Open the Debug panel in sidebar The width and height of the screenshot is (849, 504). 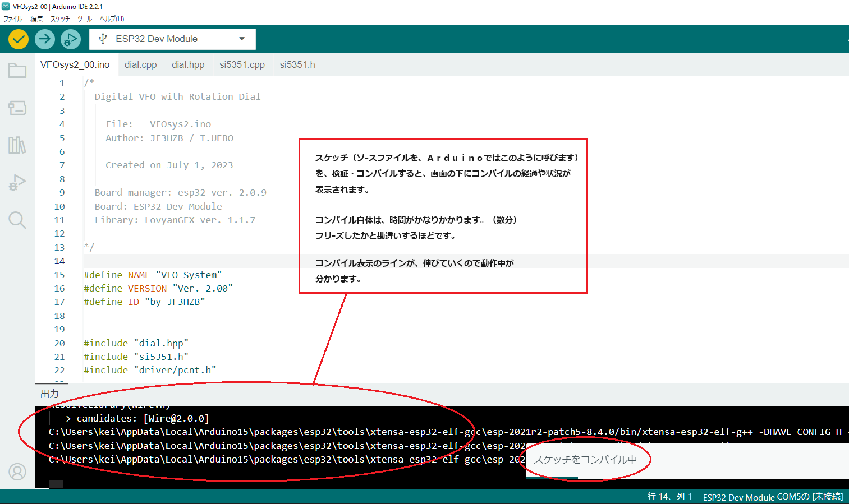click(17, 183)
